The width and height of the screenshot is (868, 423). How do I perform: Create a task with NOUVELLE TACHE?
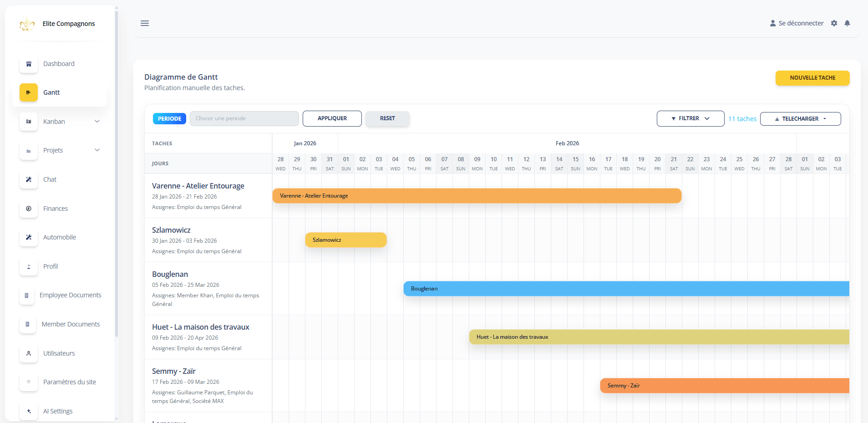[x=812, y=78]
